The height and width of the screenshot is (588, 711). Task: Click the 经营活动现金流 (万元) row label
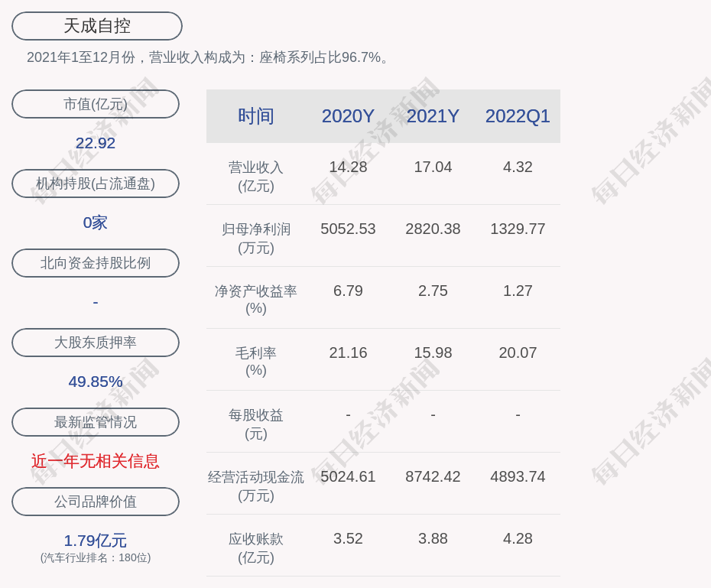(256, 486)
